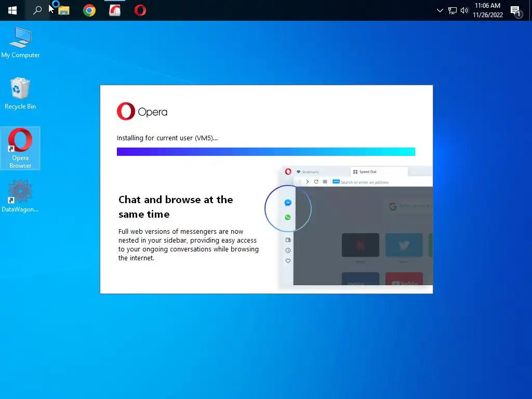This screenshot has height=399, width=532.
Task: Select Recycle Bin desktop icon
Action: [x=20, y=94]
